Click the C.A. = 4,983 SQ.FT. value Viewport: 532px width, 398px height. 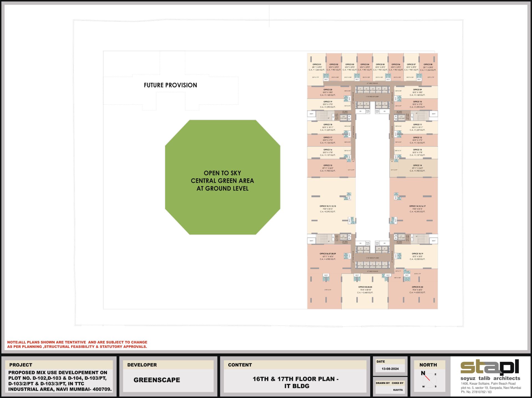[328, 259]
